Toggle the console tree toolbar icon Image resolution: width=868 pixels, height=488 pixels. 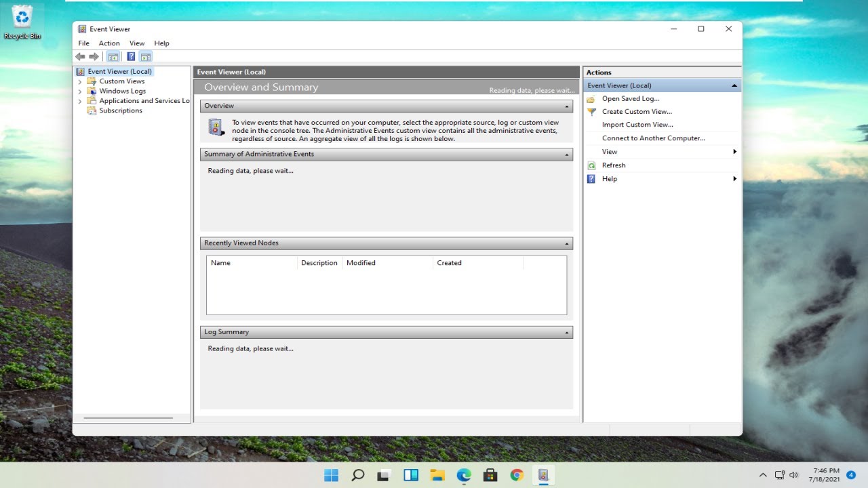(x=113, y=57)
